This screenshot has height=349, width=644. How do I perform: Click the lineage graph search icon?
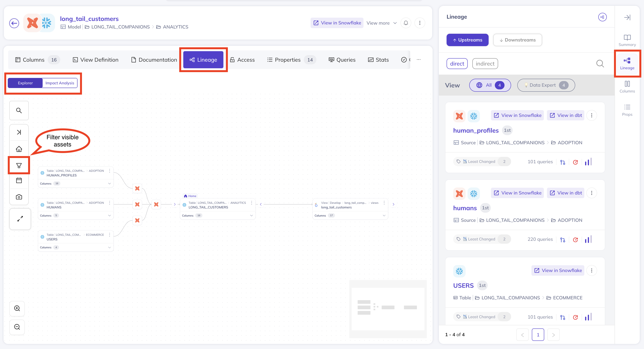click(x=19, y=111)
